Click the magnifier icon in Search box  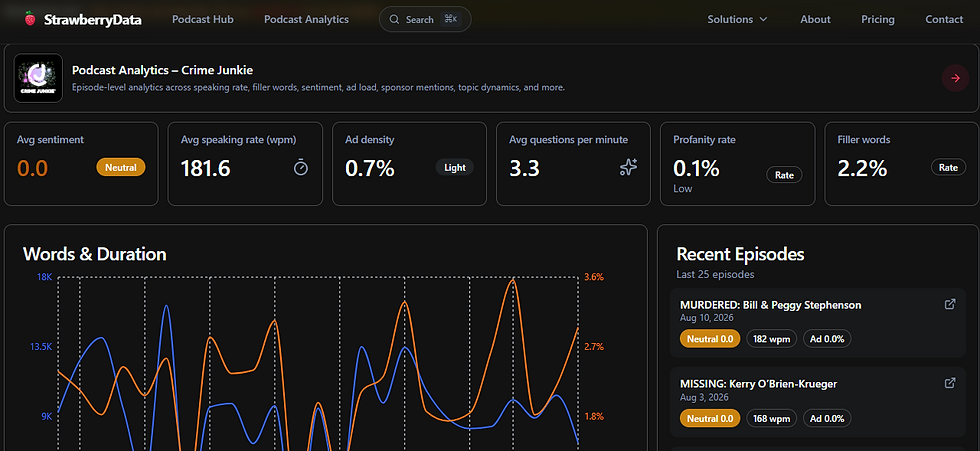pyautogui.click(x=394, y=19)
